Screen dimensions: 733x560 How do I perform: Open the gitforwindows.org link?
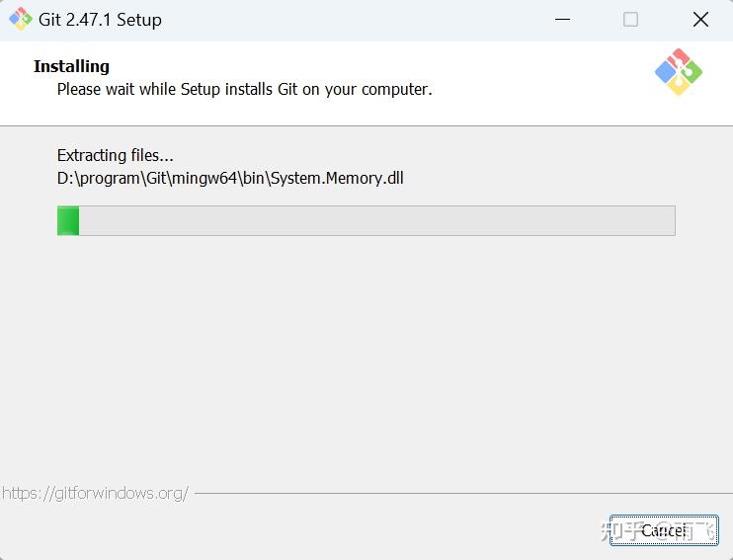(x=95, y=493)
